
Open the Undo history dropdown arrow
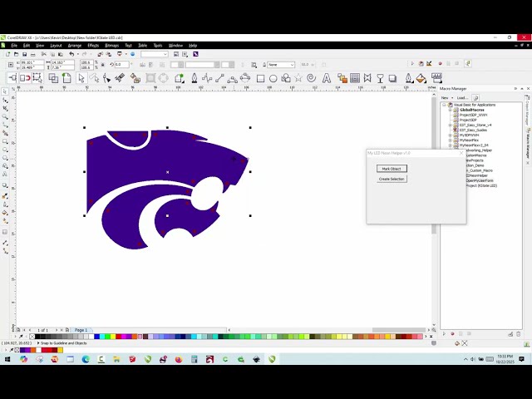[77, 54]
